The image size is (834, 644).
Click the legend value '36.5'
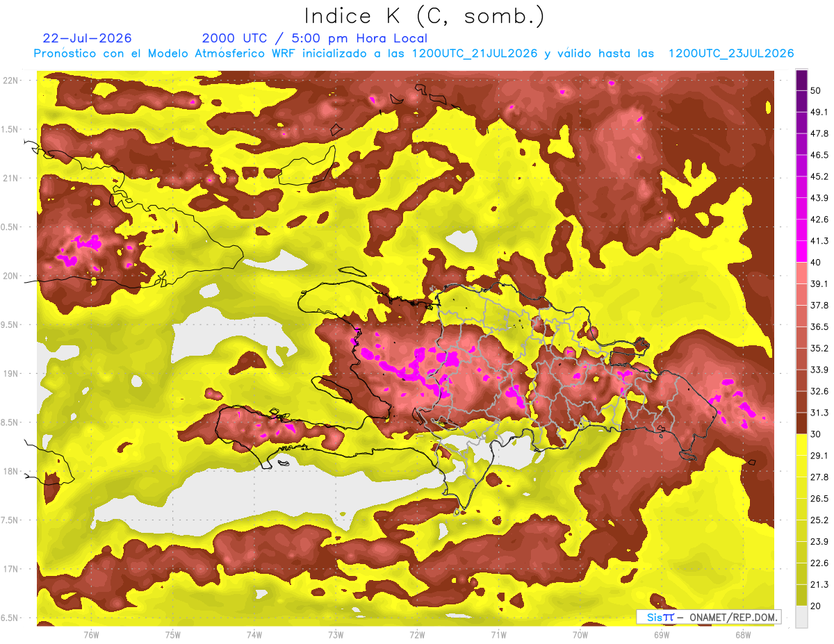(x=819, y=327)
